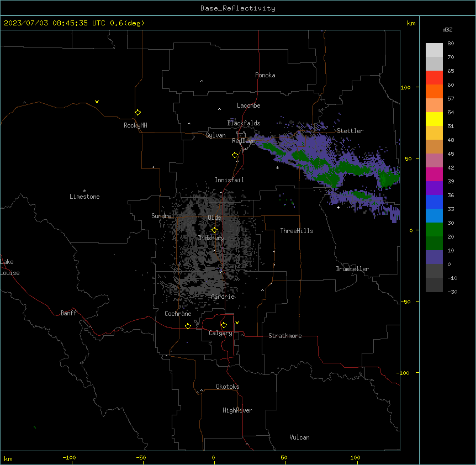
Task: Select the Cochrane label
Action: point(178,314)
